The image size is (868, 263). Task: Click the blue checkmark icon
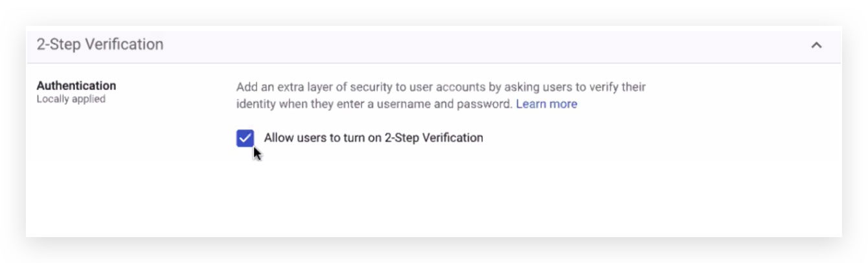(x=245, y=138)
